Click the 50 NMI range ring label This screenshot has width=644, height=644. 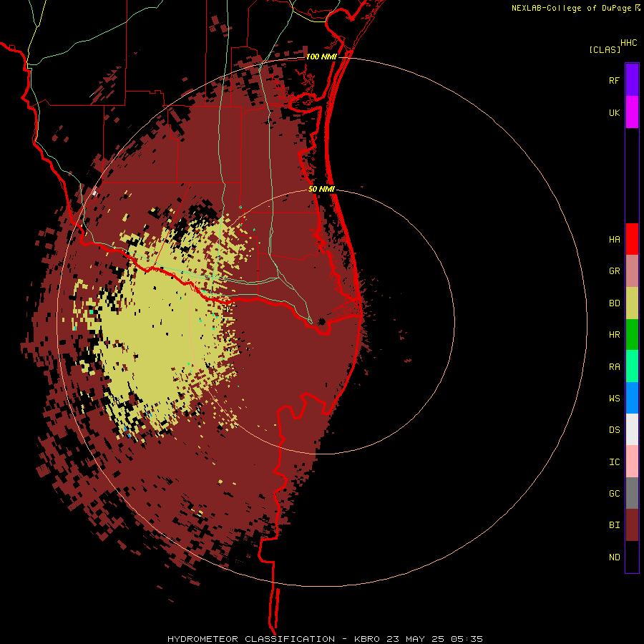point(321,189)
